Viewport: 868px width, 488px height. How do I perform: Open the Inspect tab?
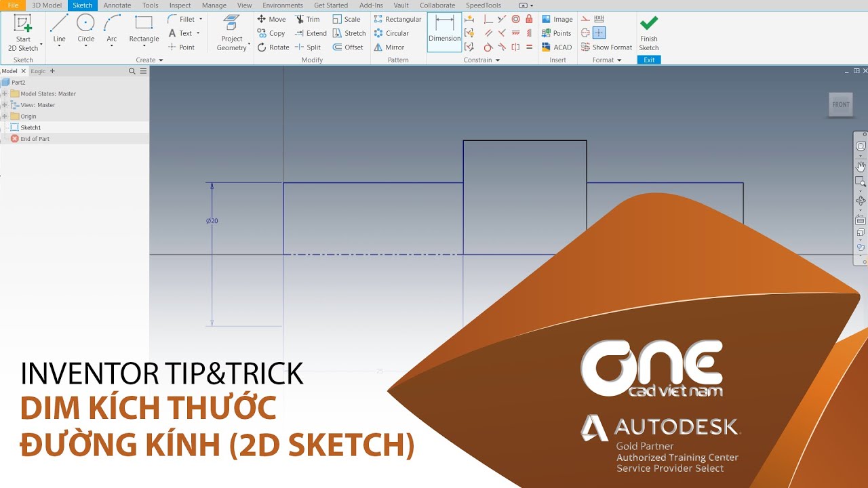coord(180,5)
